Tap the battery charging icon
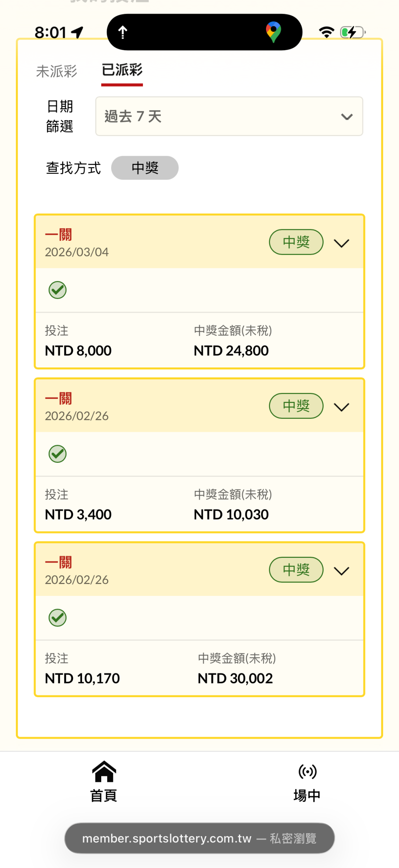The height and width of the screenshot is (868, 399). [x=352, y=33]
